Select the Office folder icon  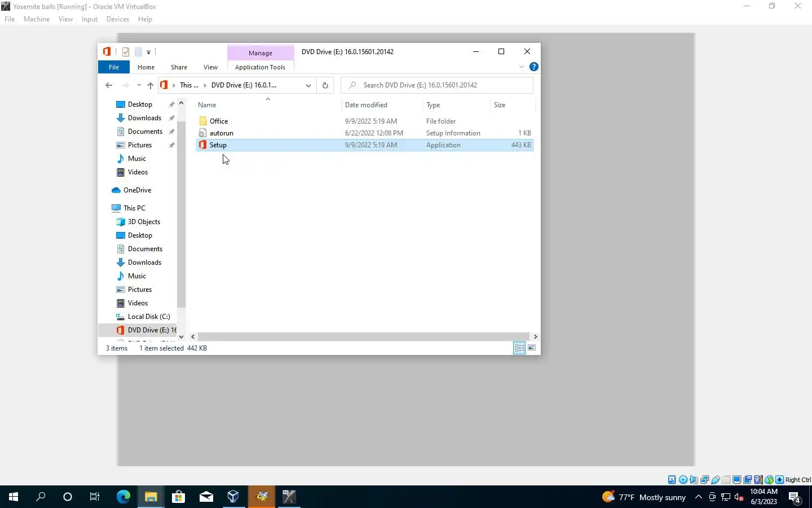click(203, 121)
